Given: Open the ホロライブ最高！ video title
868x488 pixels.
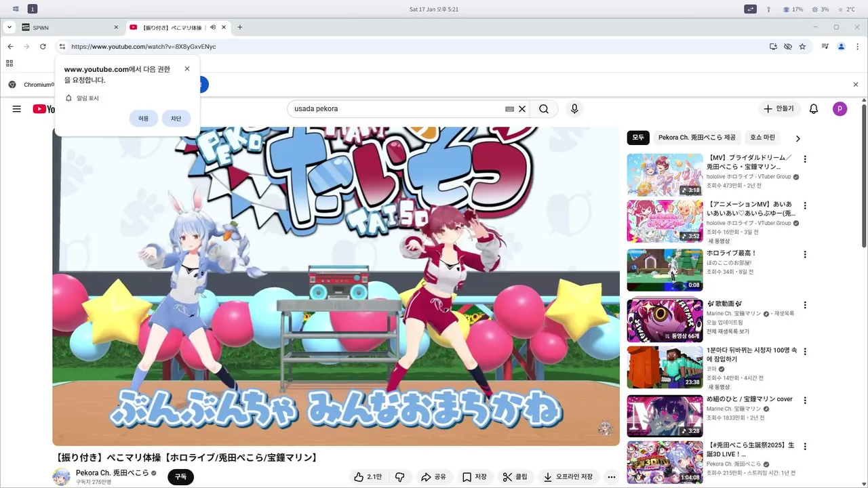Looking at the screenshot, I should coord(731,253).
